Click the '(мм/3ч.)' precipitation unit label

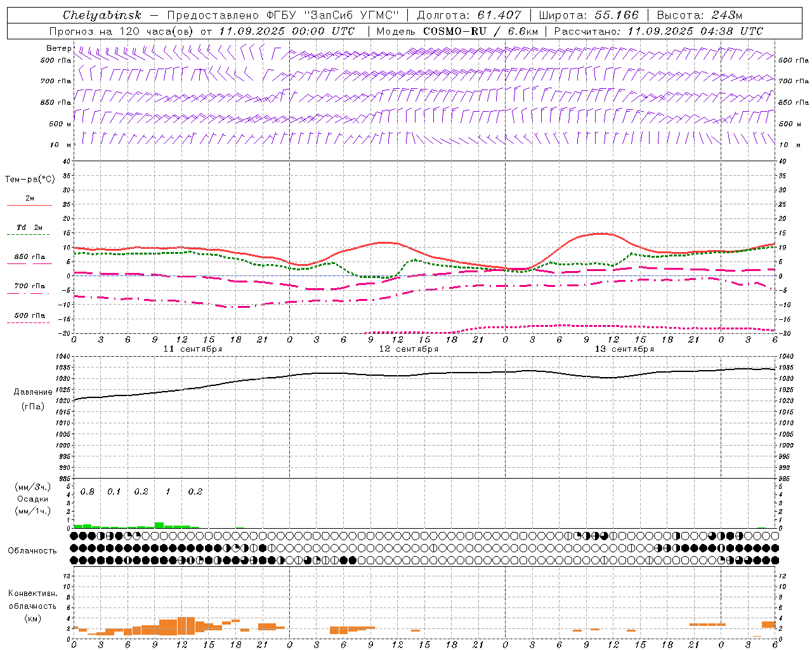(33, 487)
